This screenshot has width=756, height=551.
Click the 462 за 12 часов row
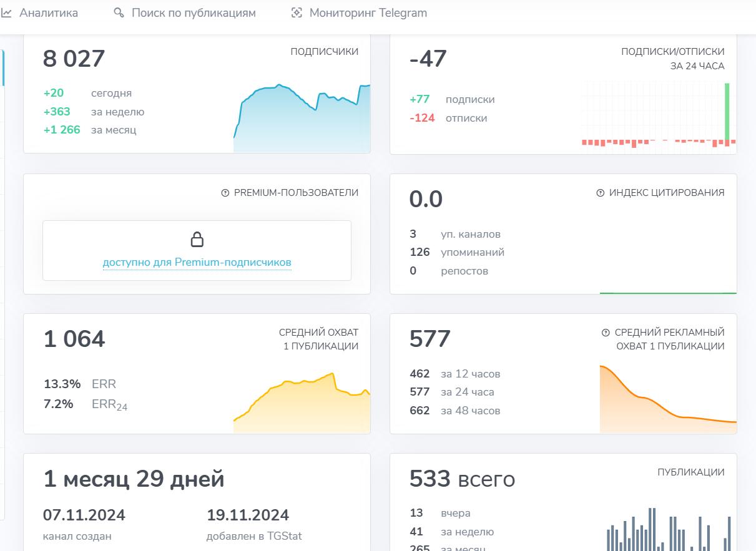point(455,374)
